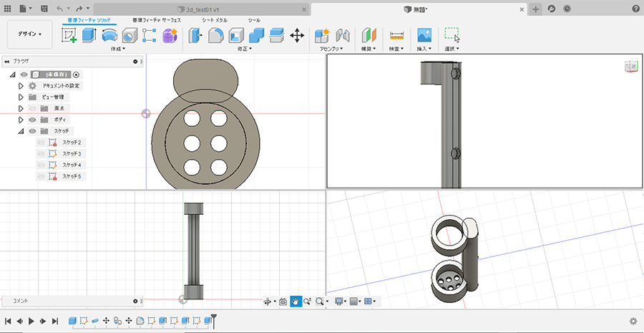The width and height of the screenshot is (644, 333).
Task: Collapse the スケッチ folder in browser
Action: tap(21, 131)
